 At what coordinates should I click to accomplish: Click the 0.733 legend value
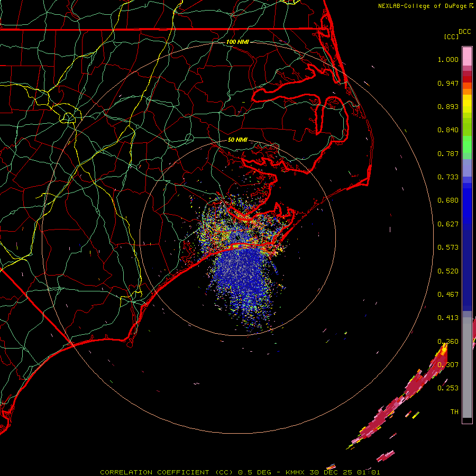point(448,177)
